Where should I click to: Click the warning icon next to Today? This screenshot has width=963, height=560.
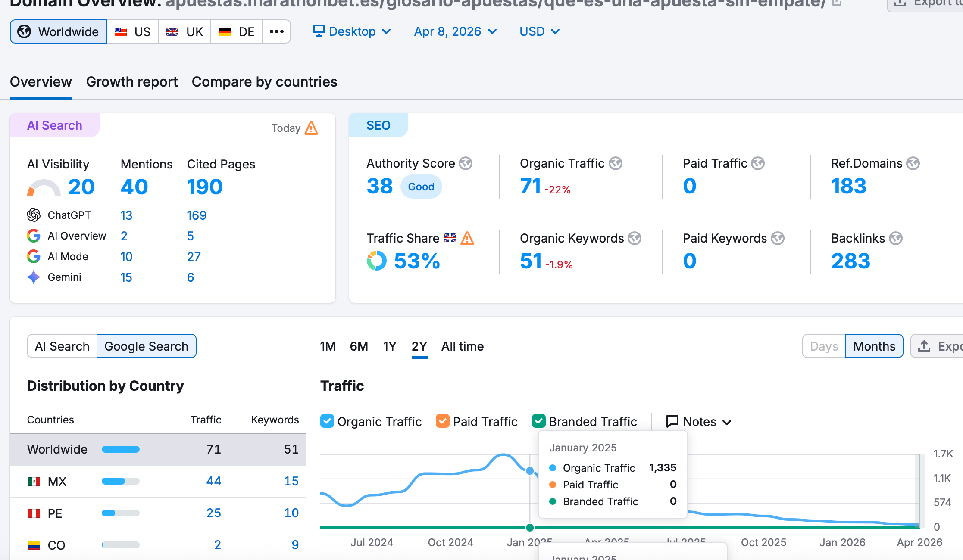(x=311, y=128)
